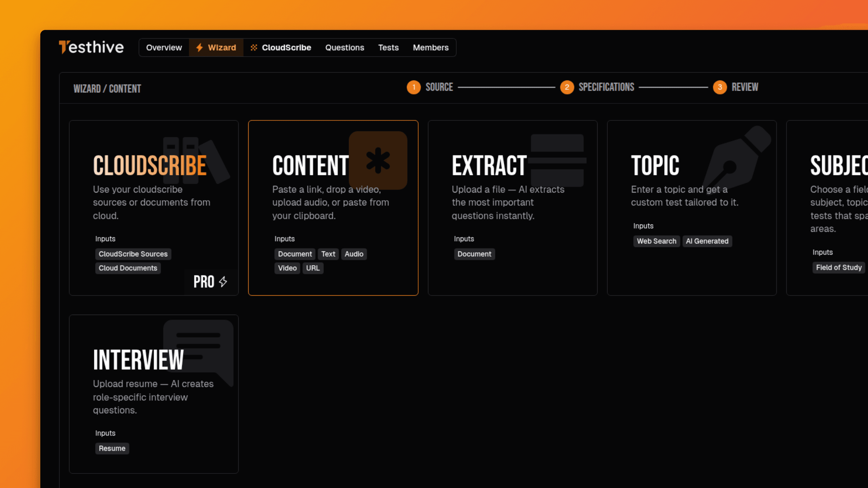Choose the EXTRACT card title

coord(489,165)
